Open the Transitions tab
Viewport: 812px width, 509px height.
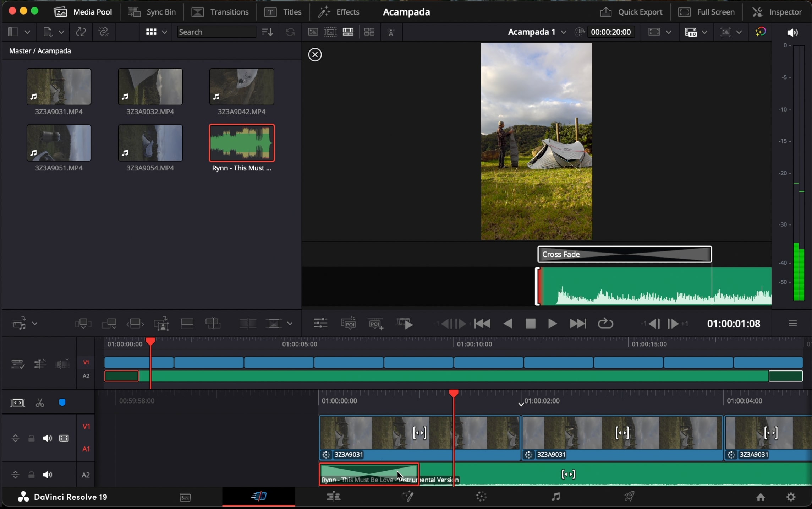coord(220,12)
